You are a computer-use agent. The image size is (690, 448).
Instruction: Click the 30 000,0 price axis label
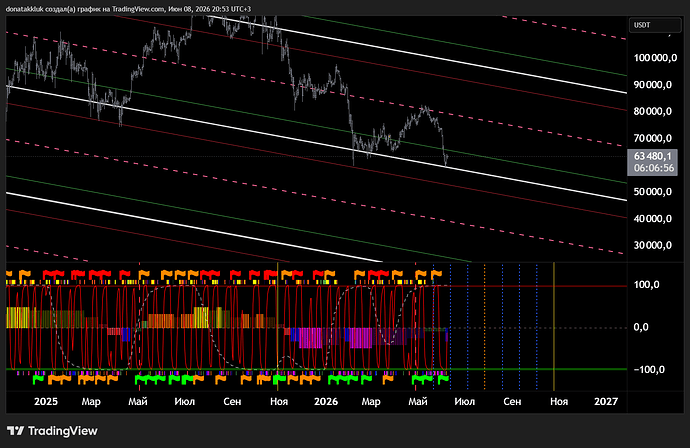pyautogui.click(x=653, y=246)
